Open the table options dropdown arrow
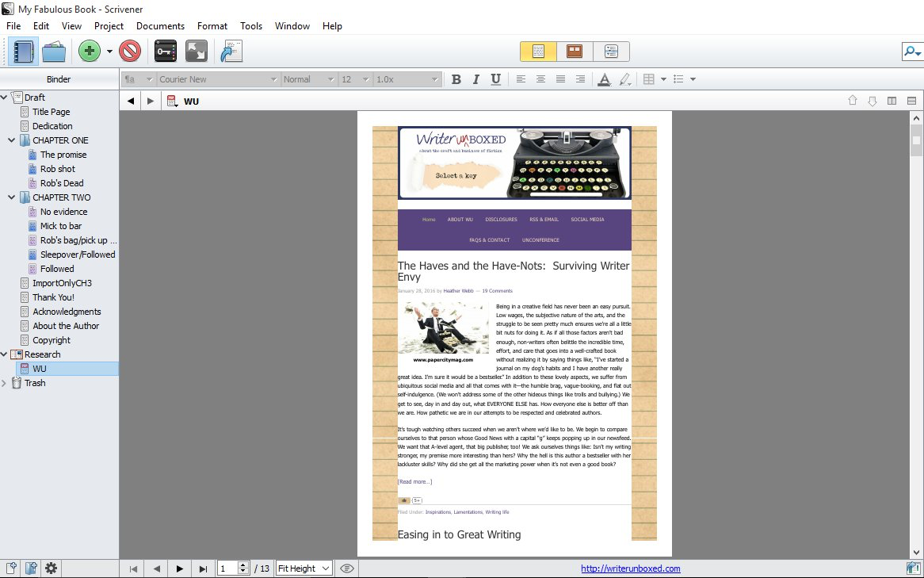Viewport: 924px width, 578px height. point(663,79)
